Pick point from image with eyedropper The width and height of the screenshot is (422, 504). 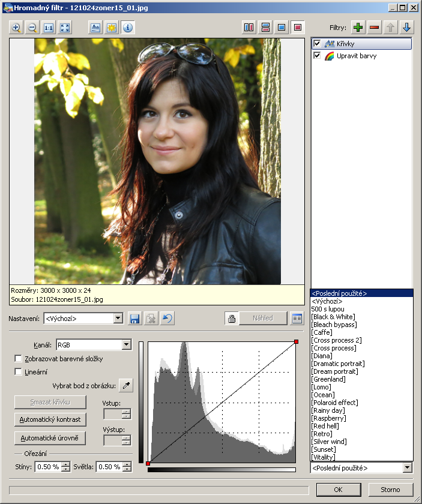(126, 385)
